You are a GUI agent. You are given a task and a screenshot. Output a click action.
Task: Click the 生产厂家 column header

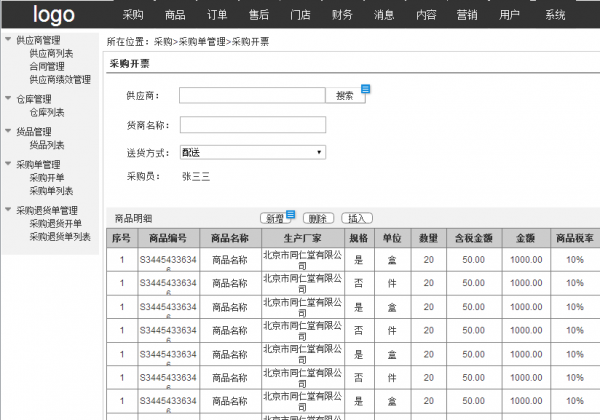[x=303, y=238]
